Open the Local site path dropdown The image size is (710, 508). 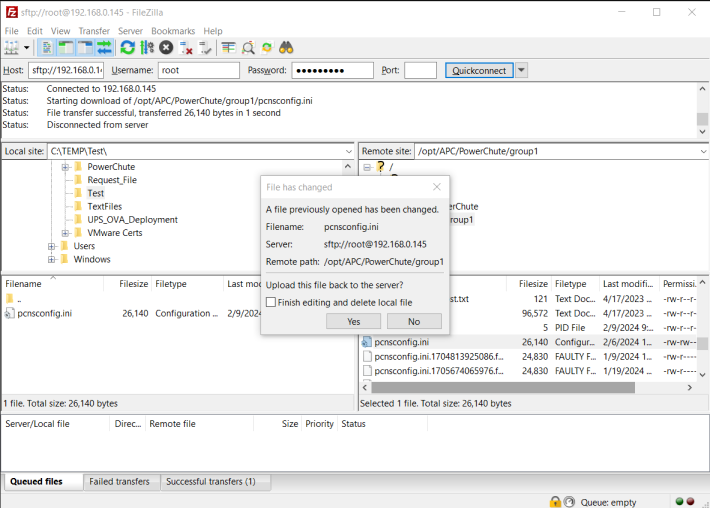pyautogui.click(x=349, y=151)
